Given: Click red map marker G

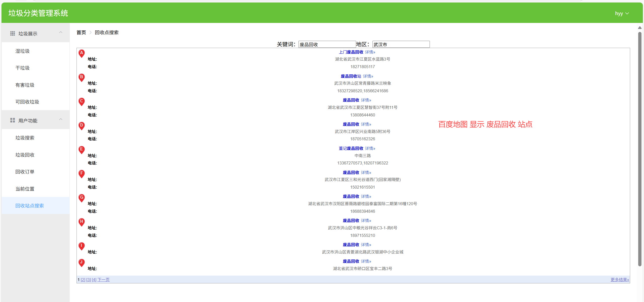Looking at the screenshot, I should coord(82,198).
